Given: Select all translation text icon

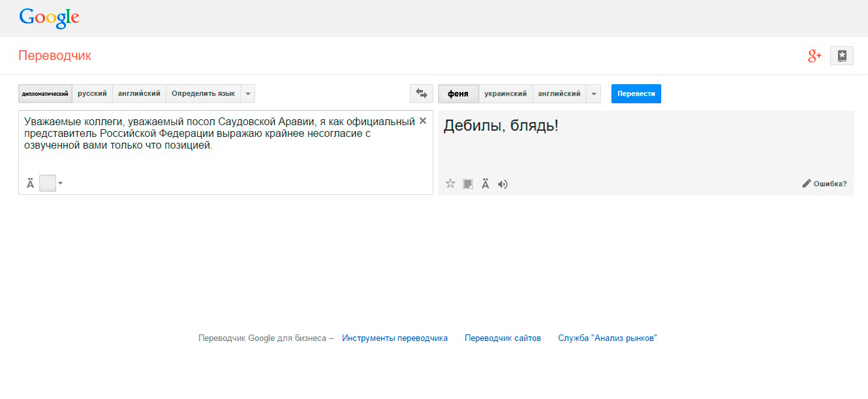Looking at the screenshot, I should [x=467, y=184].
